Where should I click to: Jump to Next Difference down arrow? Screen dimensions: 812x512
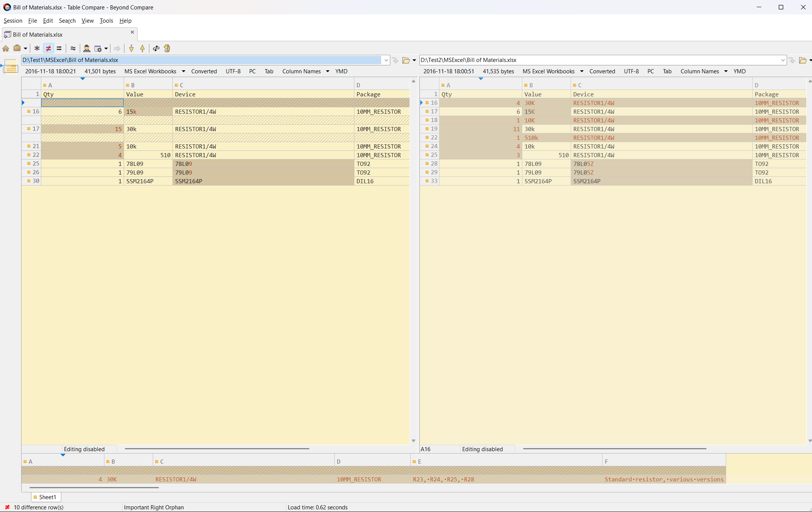131,48
